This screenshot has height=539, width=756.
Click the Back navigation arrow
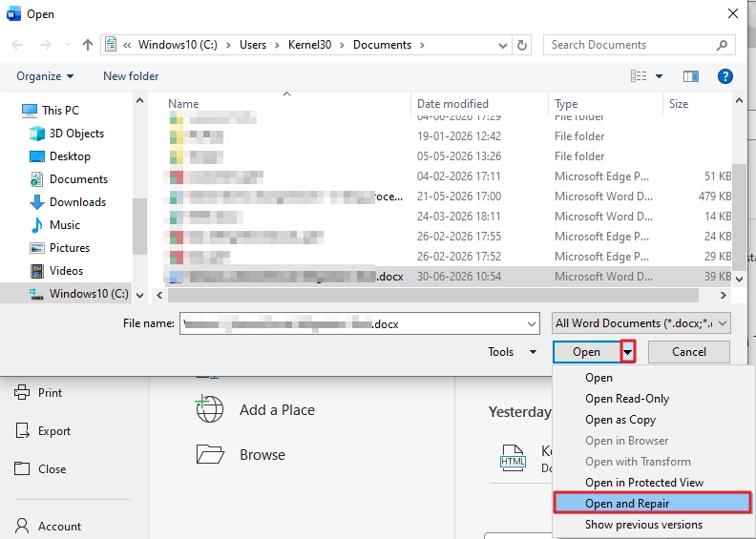(x=17, y=45)
